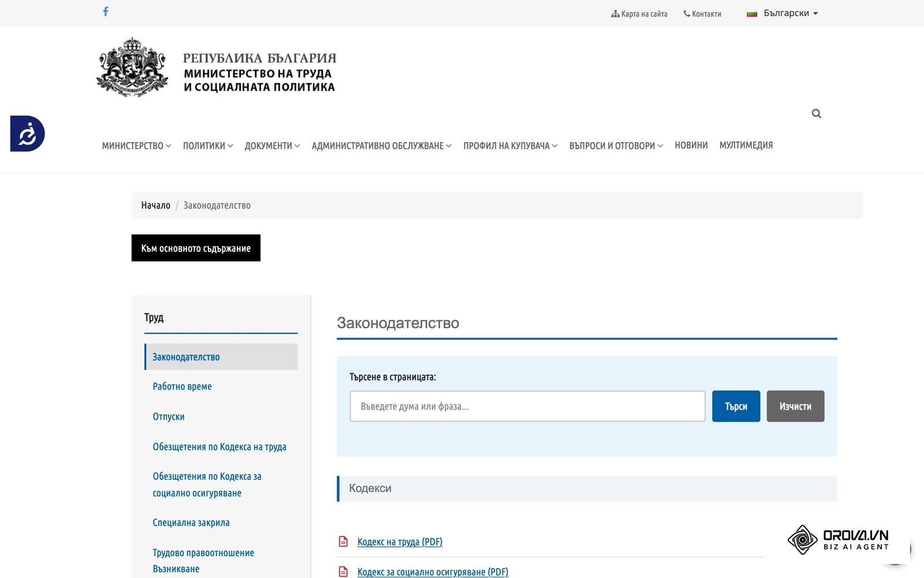Click the Министерство на труда title text
Viewport: 924px width, 578px height.
pyautogui.click(x=259, y=80)
